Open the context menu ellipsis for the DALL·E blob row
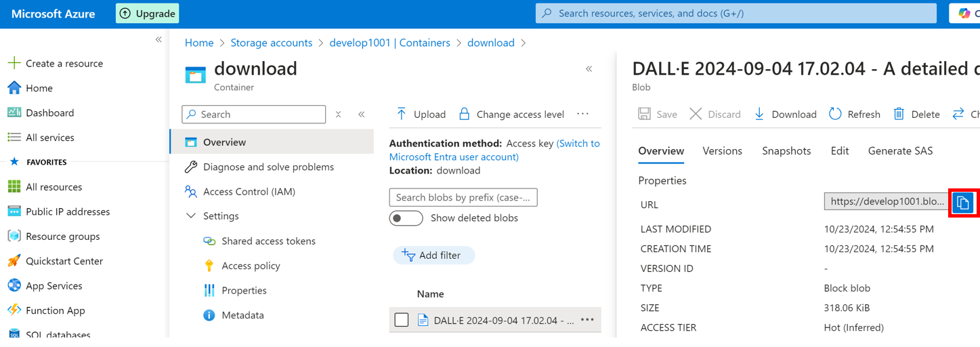 click(587, 320)
